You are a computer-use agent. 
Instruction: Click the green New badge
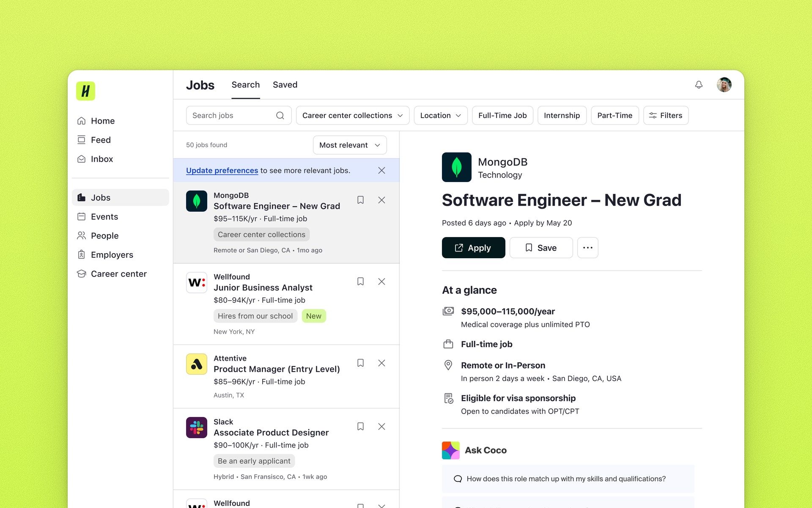(314, 316)
